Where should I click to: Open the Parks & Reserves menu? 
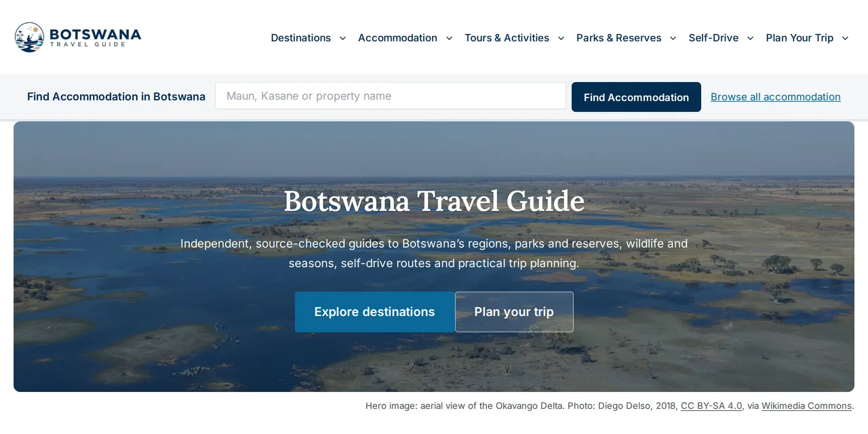[618, 38]
